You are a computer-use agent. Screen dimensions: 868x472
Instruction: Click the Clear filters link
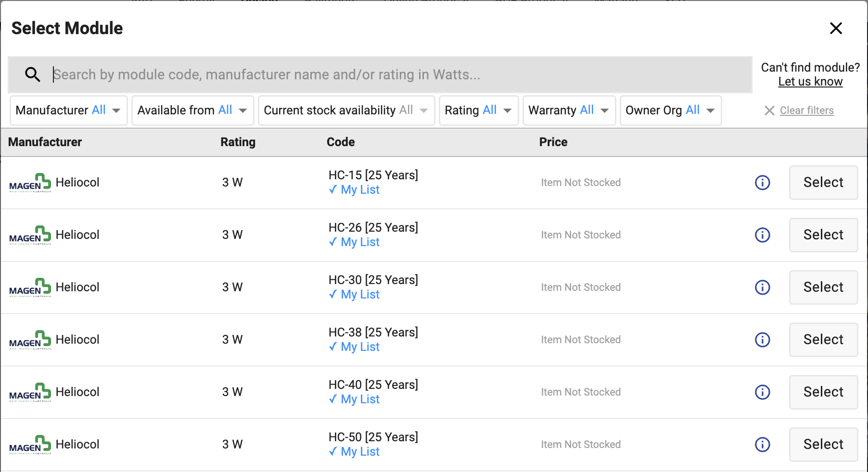pos(807,111)
